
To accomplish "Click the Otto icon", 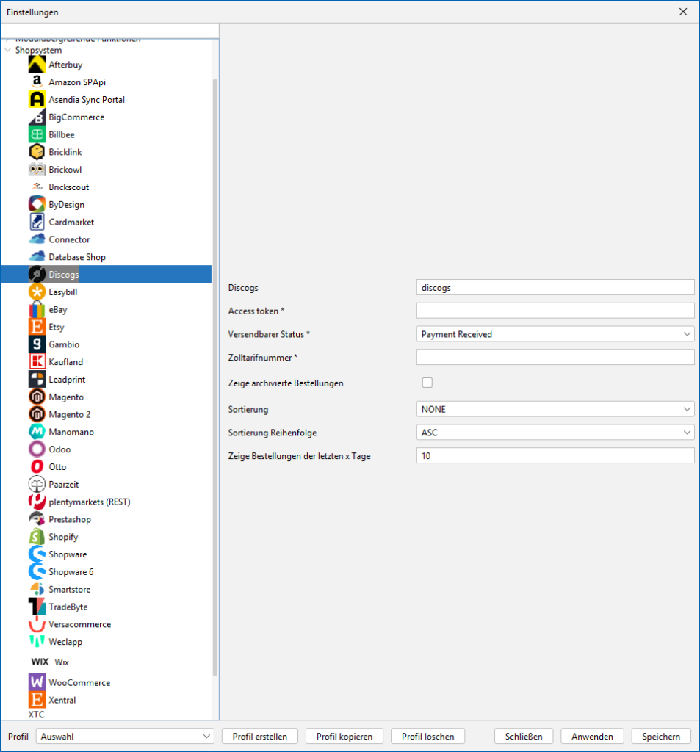I will (37, 467).
